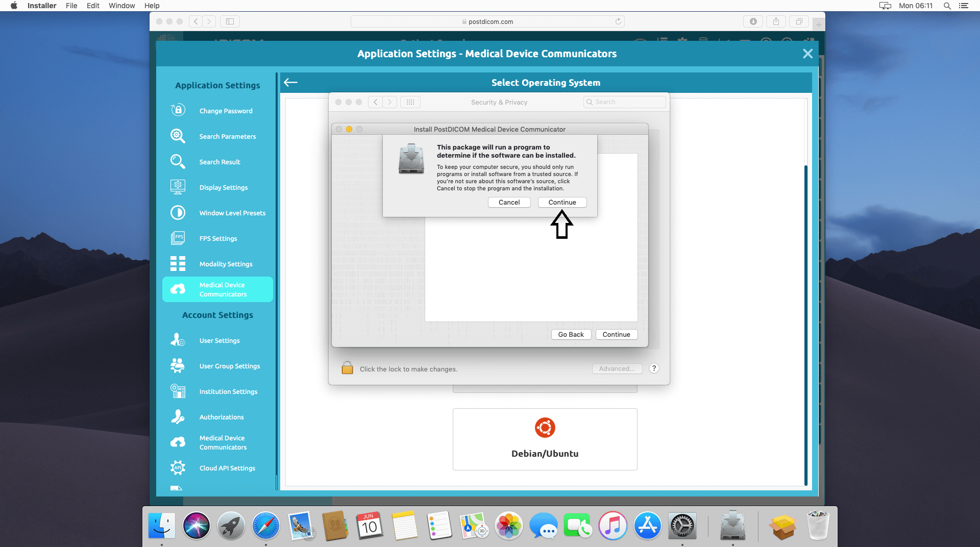The width and height of the screenshot is (980, 547).
Task: Open User Group Settings people icon
Action: click(x=178, y=365)
